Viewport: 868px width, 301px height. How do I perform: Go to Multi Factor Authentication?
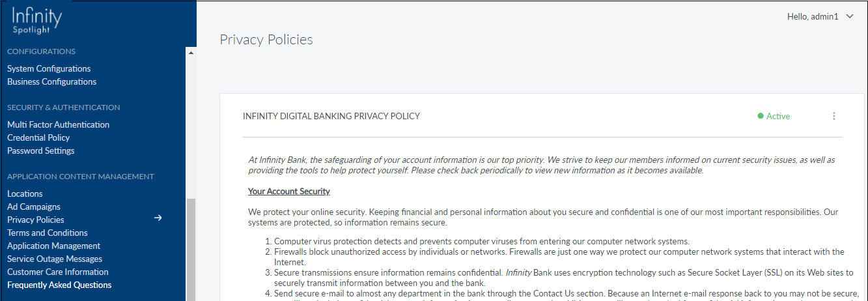coord(58,124)
